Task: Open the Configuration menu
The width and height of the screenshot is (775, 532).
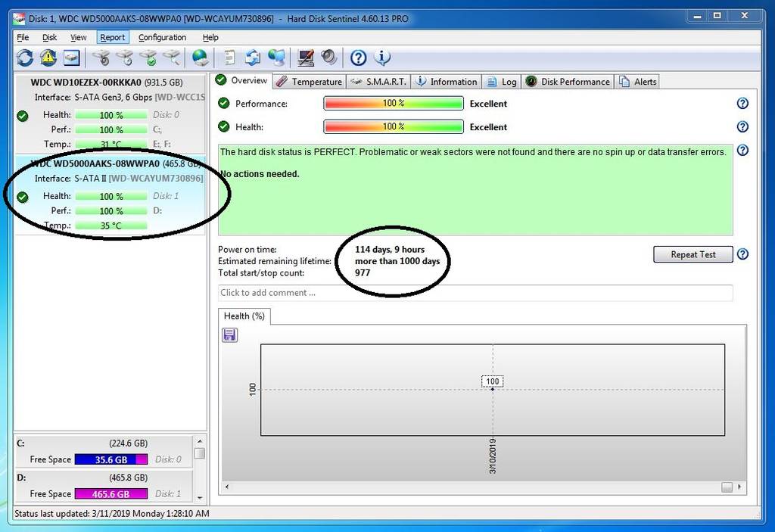Action: coord(162,38)
